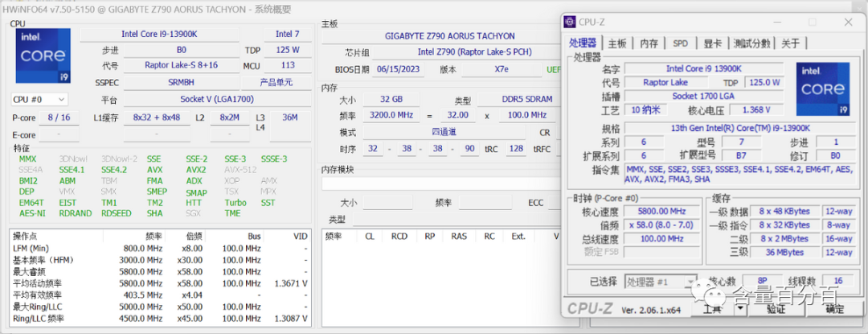Select the 最大睿频 row
This screenshot has height=334, width=868.
[161, 271]
